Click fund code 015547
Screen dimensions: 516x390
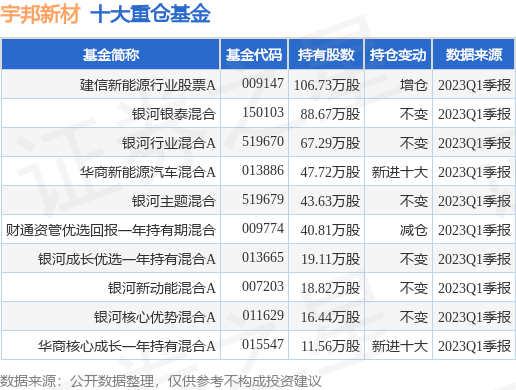click(x=263, y=344)
